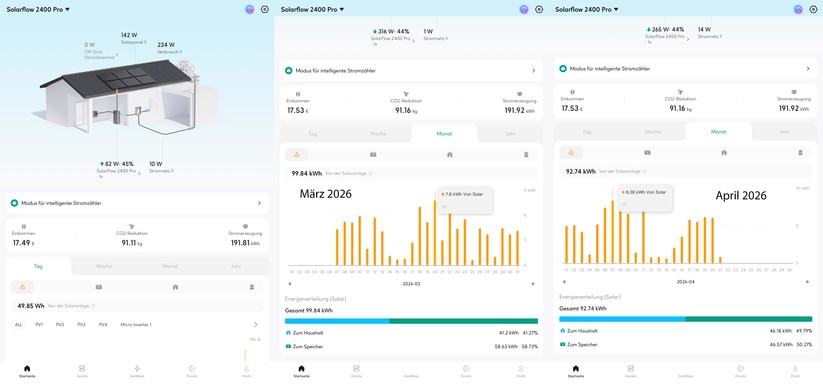Select solar source icon above 92.74 kWh
823x385 pixels.
pos(571,152)
